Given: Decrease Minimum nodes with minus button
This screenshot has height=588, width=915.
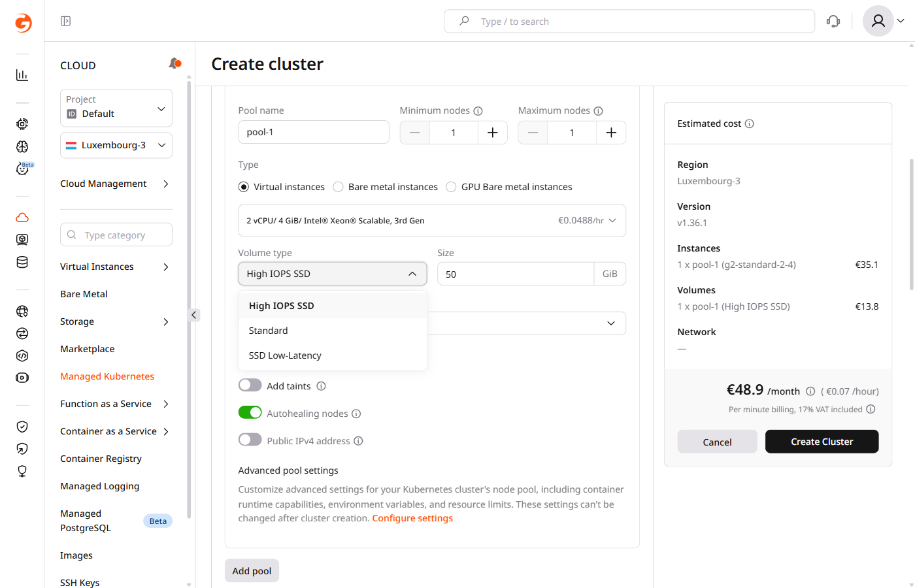Looking at the screenshot, I should [x=414, y=133].
